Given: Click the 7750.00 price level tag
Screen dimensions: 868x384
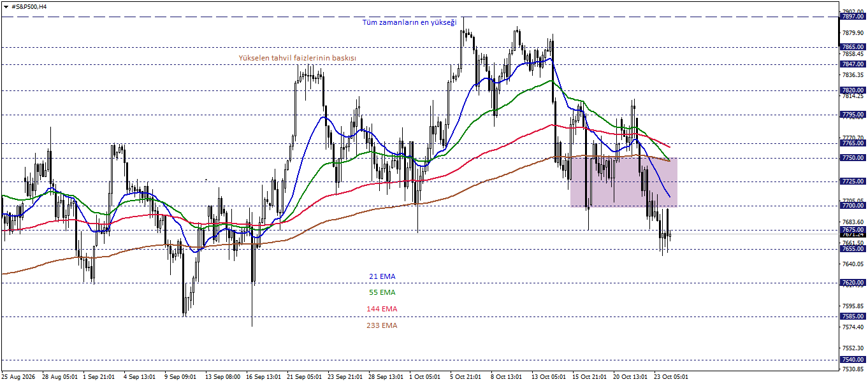Looking at the screenshot, I should 853,158.
